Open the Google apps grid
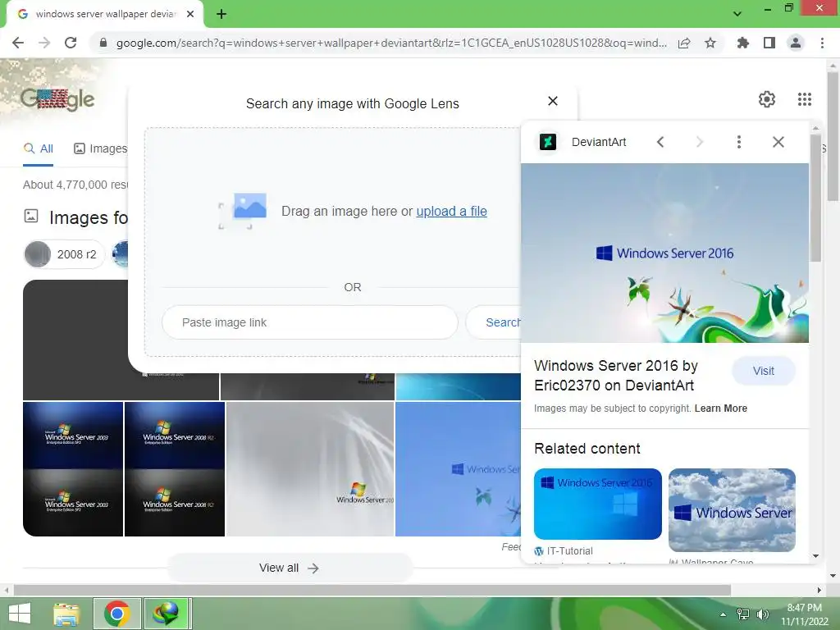The height and width of the screenshot is (630, 840). tap(805, 99)
